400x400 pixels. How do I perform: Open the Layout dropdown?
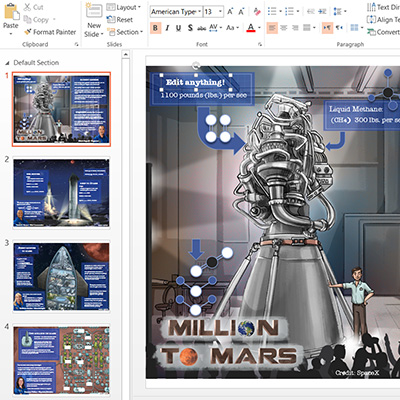(x=124, y=7)
